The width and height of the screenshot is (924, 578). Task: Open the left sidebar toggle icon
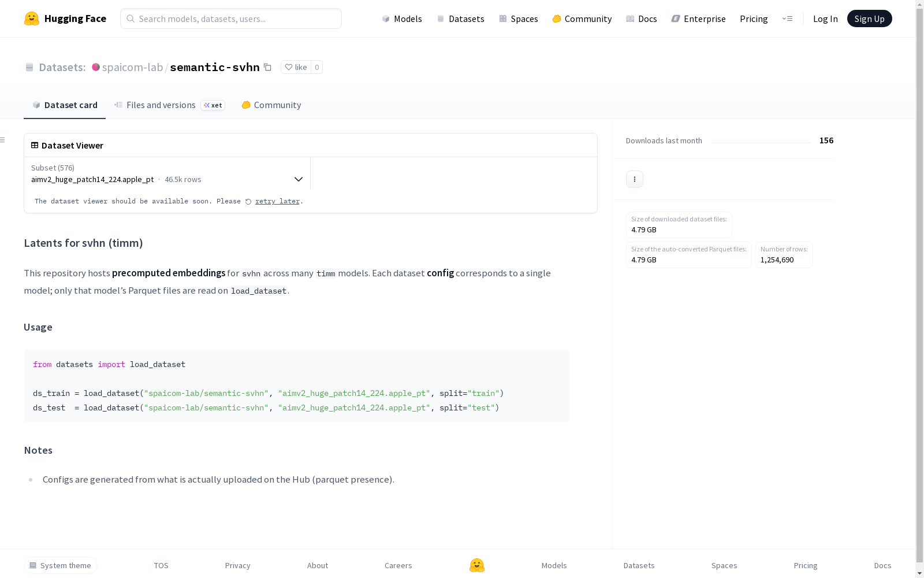click(x=3, y=140)
